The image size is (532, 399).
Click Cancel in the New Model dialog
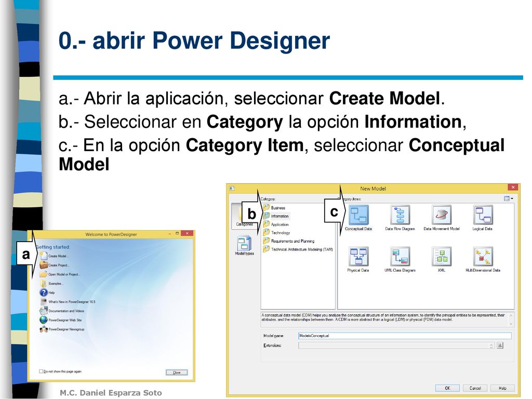point(475,388)
